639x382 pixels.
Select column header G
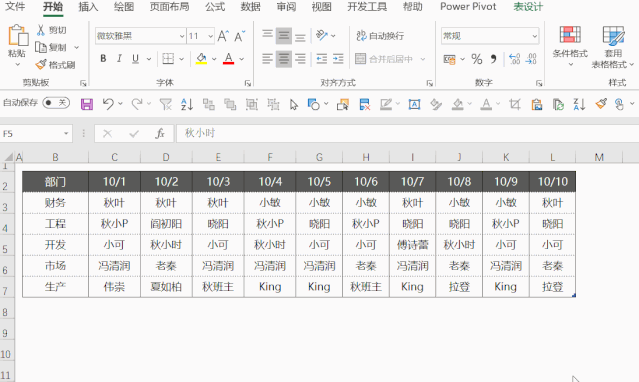point(319,157)
